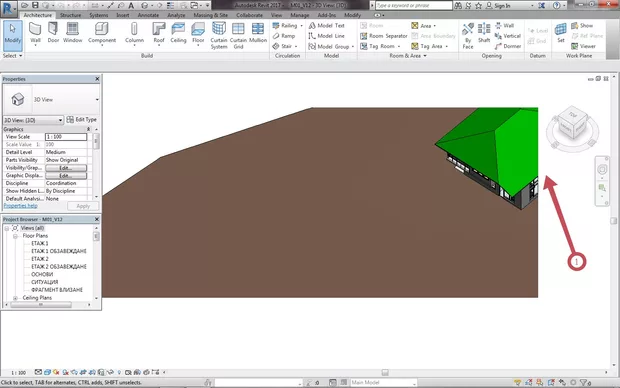The height and width of the screenshot is (388, 620).
Task: Expand the Ceiling Plans node
Action: coord(15,298)
